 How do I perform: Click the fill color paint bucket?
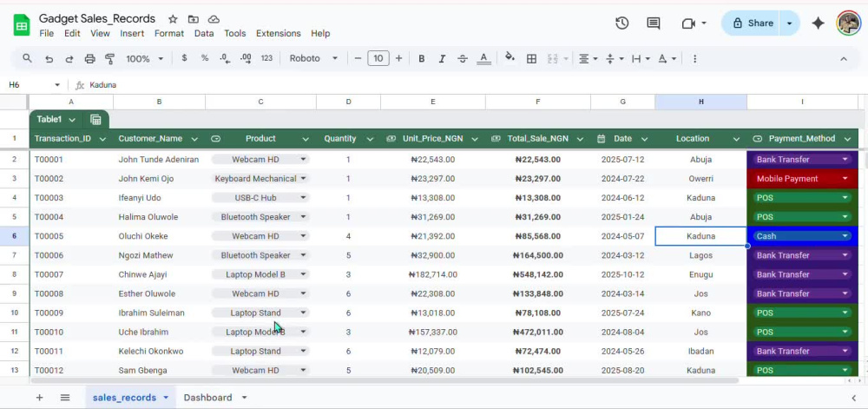tap(510, 57)
